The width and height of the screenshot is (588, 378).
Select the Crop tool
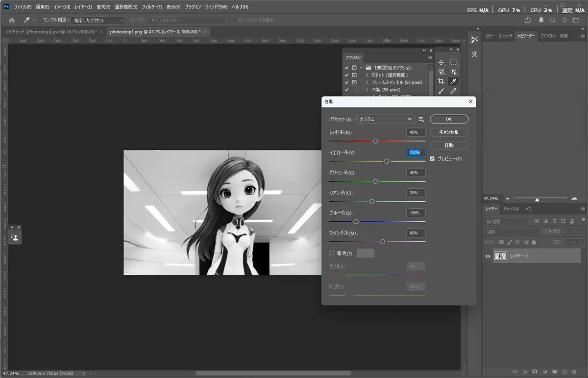tap(441, 81)
